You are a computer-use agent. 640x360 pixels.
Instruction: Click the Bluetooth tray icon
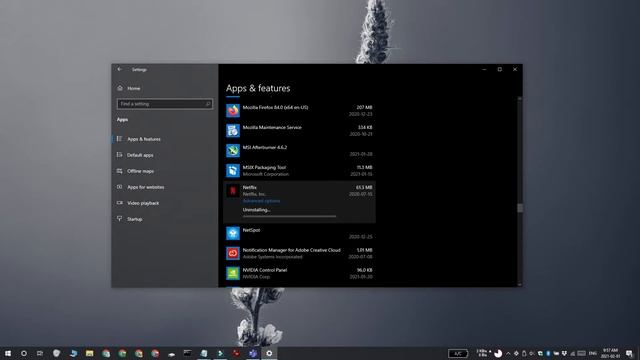(548, 353)
